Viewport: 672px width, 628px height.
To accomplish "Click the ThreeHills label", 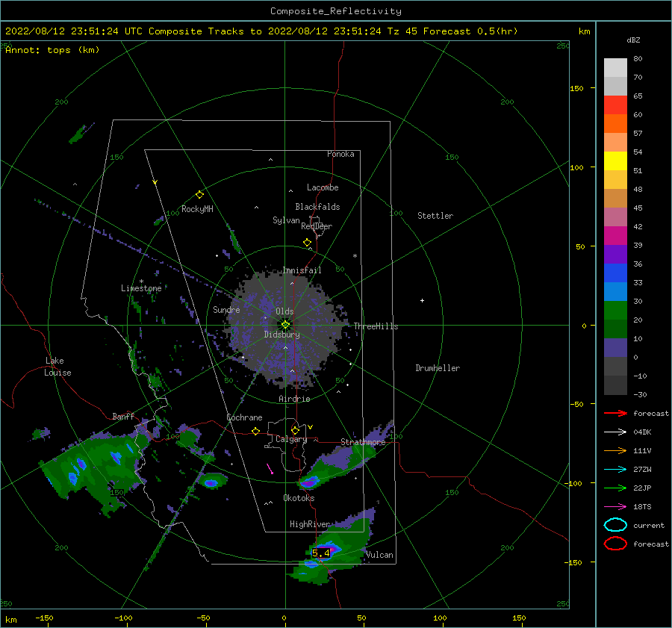I will tap(376, 326).
